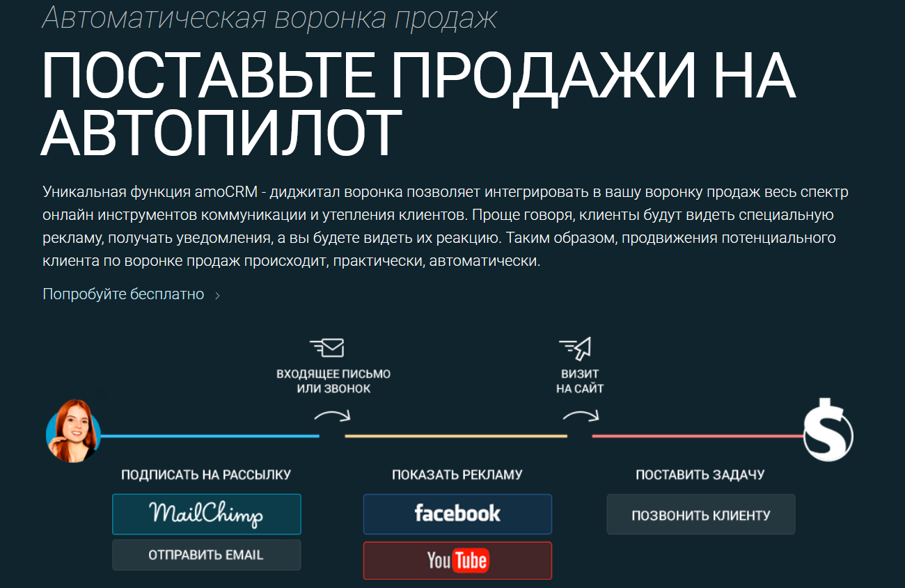Click the curved arrow under "НА САЙТ"

[581, 416]
